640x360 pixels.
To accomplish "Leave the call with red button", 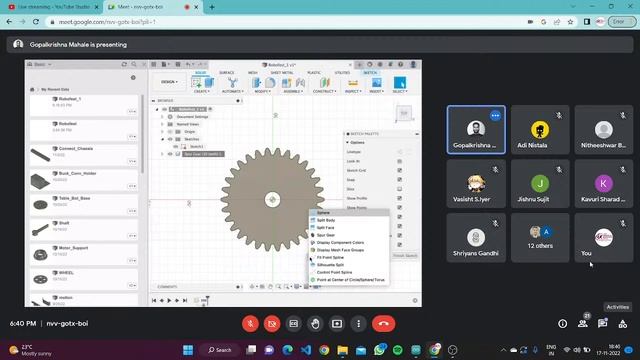I will point(383,324).
